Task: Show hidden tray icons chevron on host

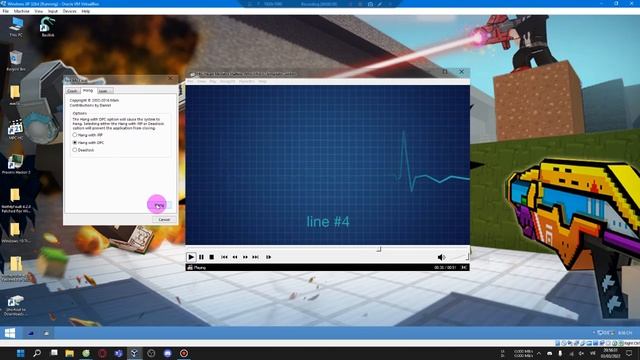Action: click(539, 353)
